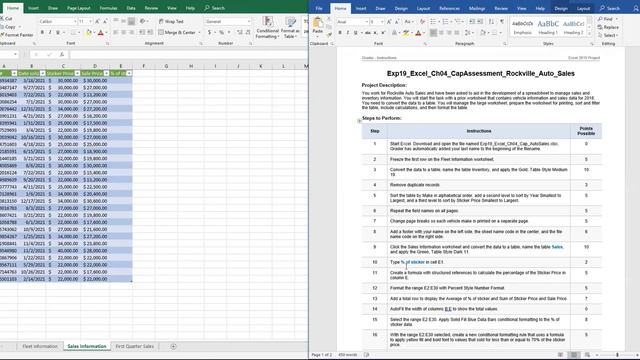
Task: Click Wrap Text in Excel ribbon
Action: pos(171,21)
